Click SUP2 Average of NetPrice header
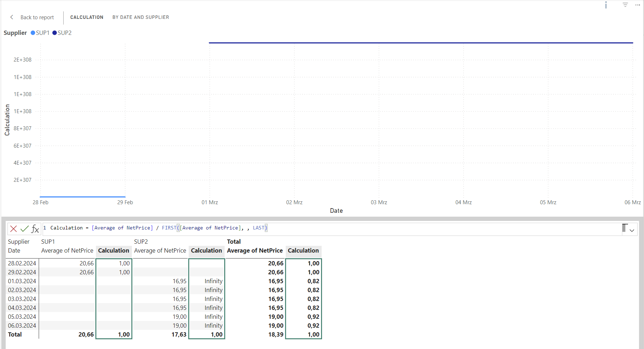Viewport: 644px width, 349px height. [x=160, y=251]
